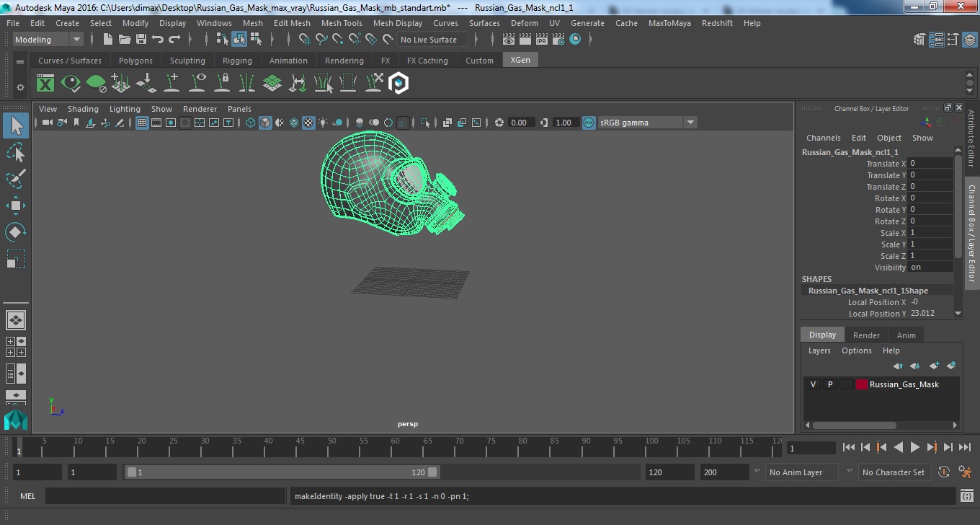Toggle V visibility of Russian_Gas_Mask layer
The width and height of the screenshot is (980, 525).
tap(813, 384)
